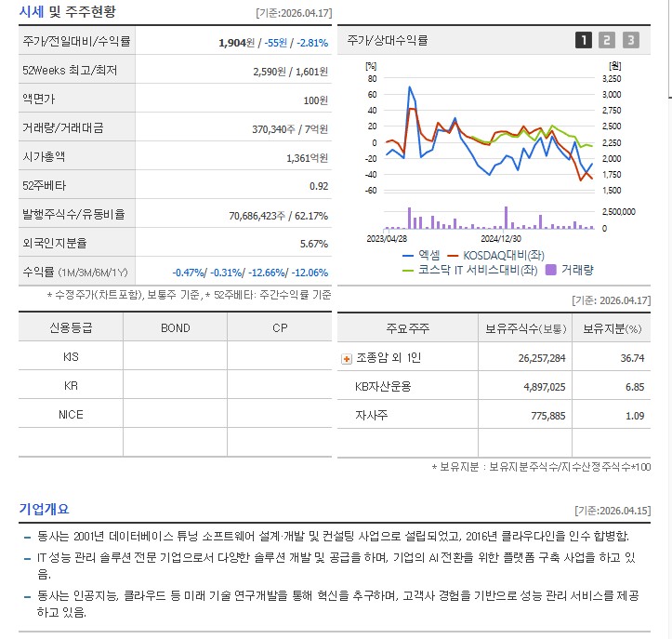This screenshot has width=672, height=639.
Task: Click the -55원 change value
Action: pos(275,43)
